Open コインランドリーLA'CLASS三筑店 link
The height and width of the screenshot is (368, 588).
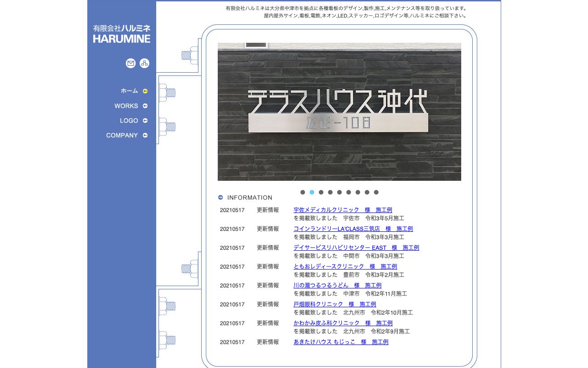coord(353,229)
